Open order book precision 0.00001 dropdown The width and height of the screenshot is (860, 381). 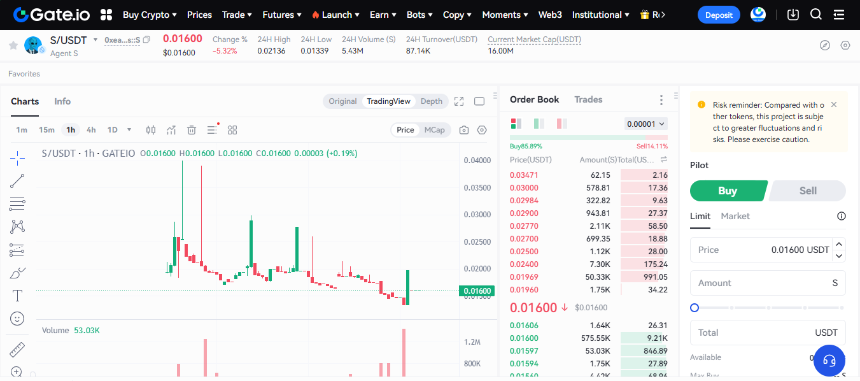(646, 124)
